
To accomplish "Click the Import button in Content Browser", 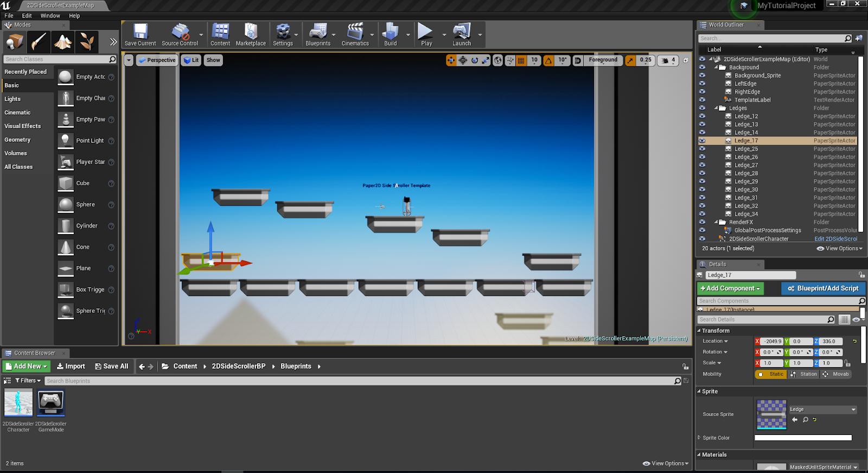I will click(x=71, y=366).
